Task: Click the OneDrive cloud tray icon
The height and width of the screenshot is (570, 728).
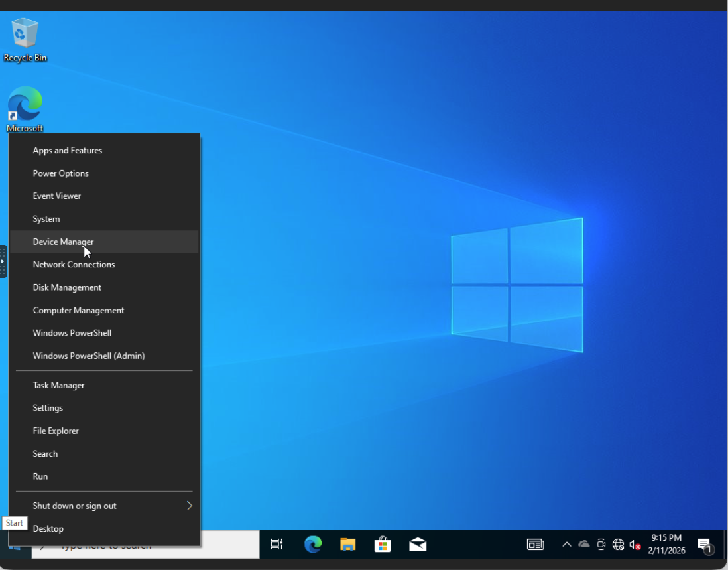Action: point(584,544)
